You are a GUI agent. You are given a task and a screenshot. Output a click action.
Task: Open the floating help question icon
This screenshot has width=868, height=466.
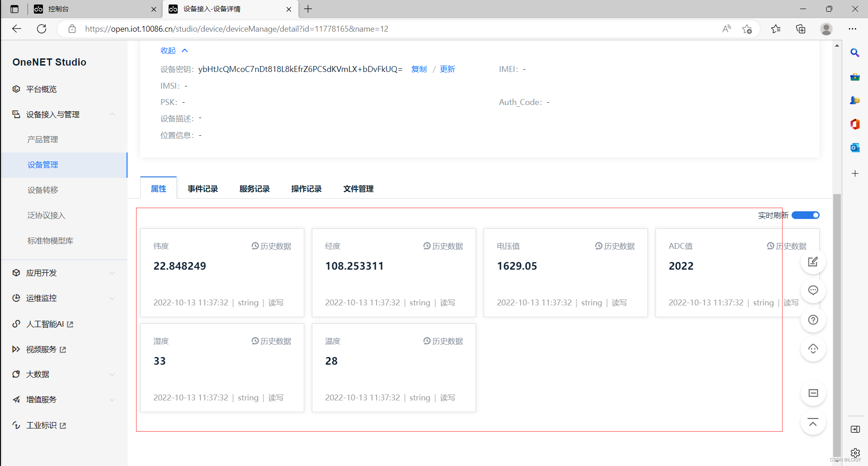click(x=813, y=320)
